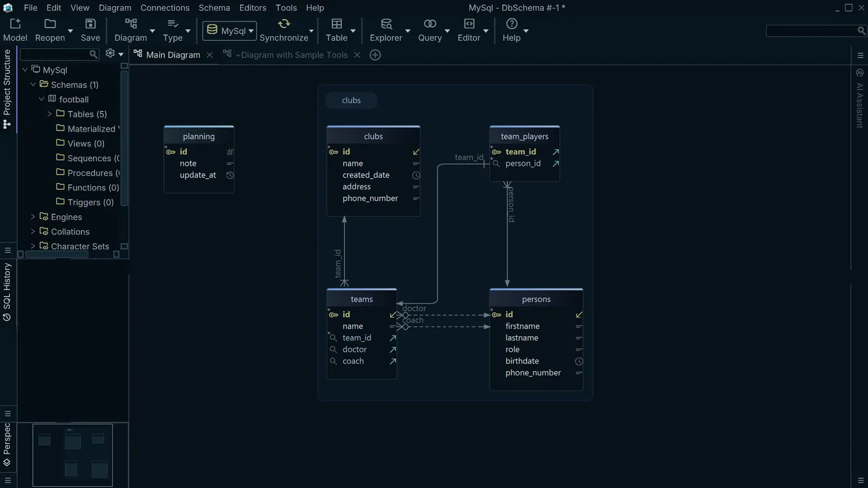Viewport: 868px width, 488px height.
Task: Open the Connections menu
Action: (164, 7)
